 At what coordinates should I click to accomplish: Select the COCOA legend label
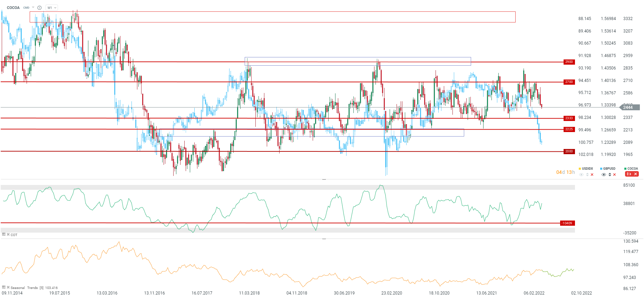(x=633, y=169)
